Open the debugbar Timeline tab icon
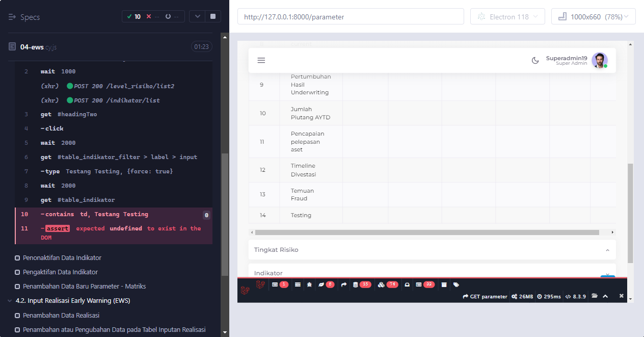Screen dimensions: 644x337 tap(298, 284)
